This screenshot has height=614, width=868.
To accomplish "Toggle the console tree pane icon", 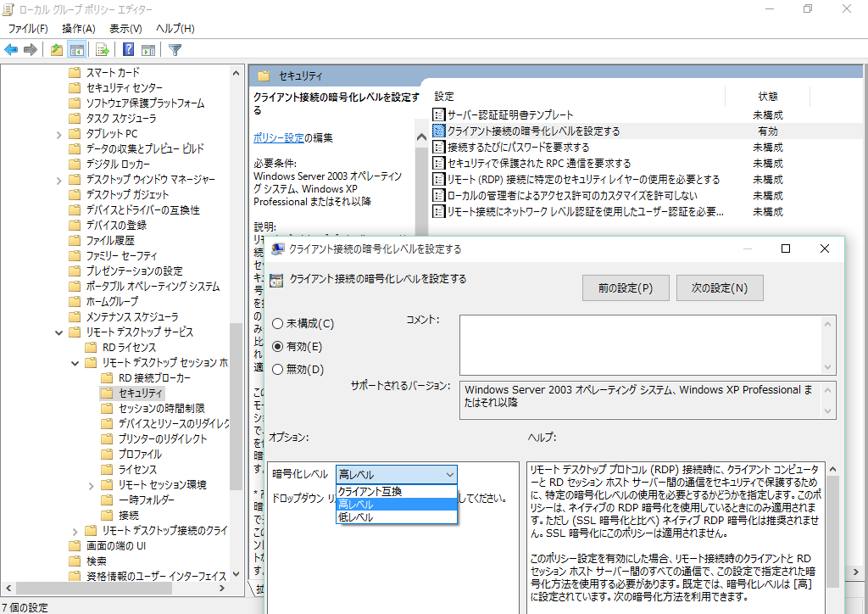I will pyautogui.click(x=75, y=49).
